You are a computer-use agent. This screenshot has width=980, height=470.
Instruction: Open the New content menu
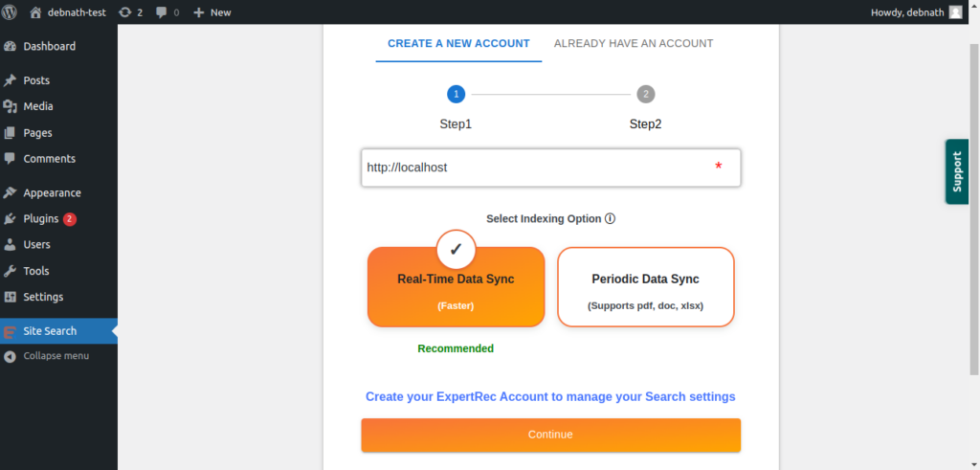212,12
